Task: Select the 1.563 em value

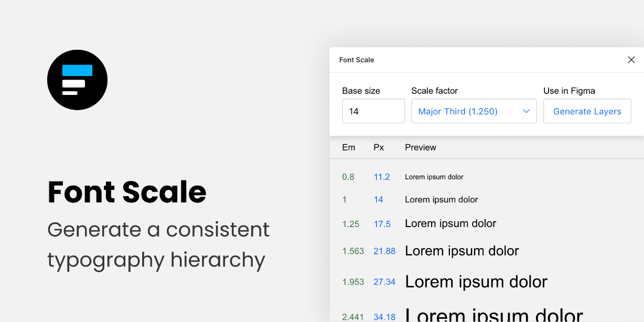Action: [353, 251]
